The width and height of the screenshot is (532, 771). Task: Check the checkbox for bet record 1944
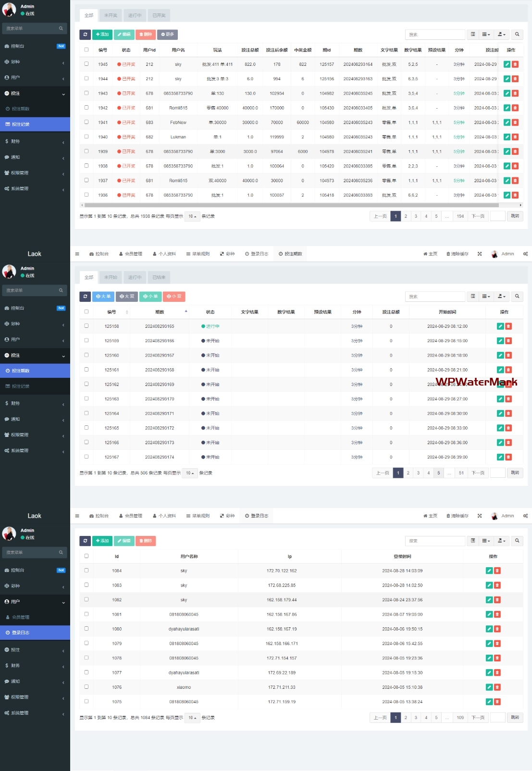click(x=87, y=78)
